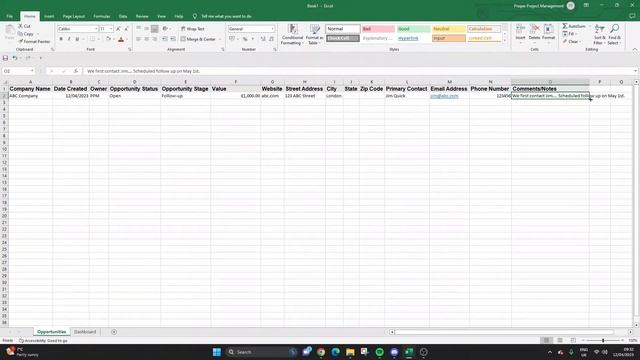
Task: Click the Increase Decimal icon
Action: coord(263,39)
